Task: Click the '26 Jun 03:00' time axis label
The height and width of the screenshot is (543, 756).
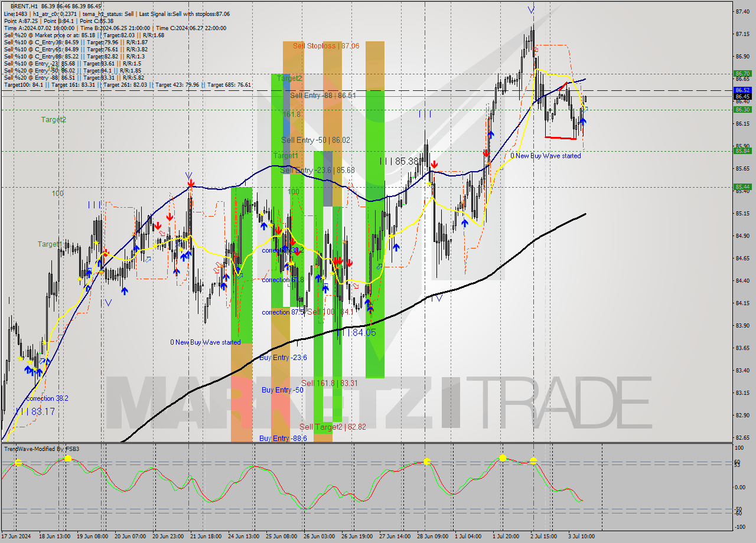Action: click(x=319, y=536)
